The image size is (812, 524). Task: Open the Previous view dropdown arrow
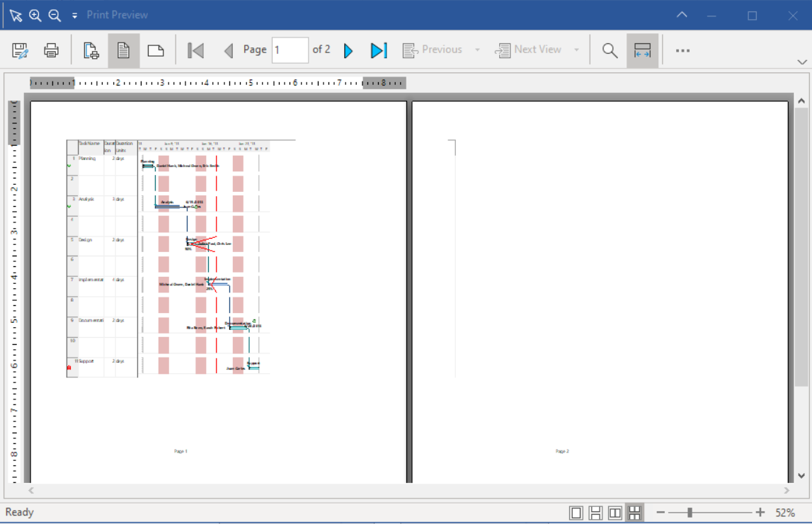click(x=477, y=50)
